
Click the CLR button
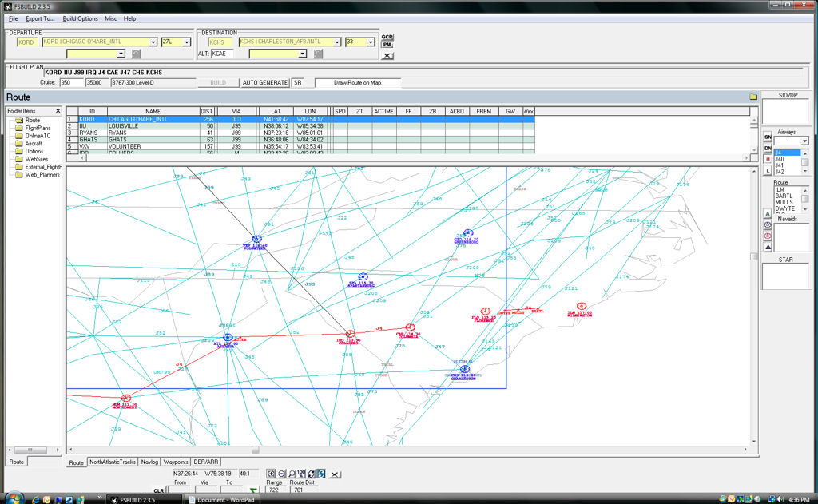159,490
